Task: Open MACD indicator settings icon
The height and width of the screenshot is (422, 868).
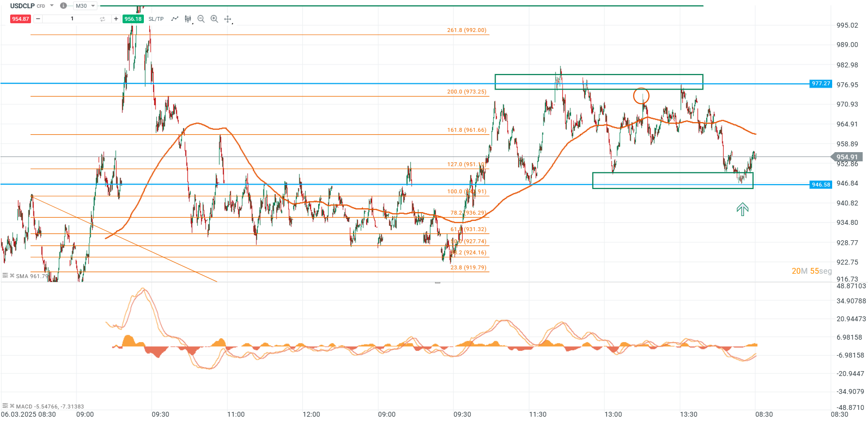Action: pyautogui.click(x=5, y=406)
